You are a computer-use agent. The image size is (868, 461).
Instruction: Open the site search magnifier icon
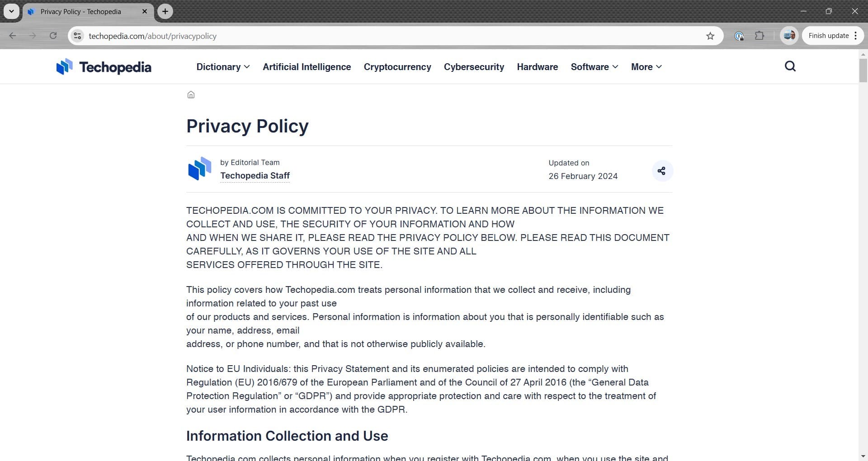[790, 66]
